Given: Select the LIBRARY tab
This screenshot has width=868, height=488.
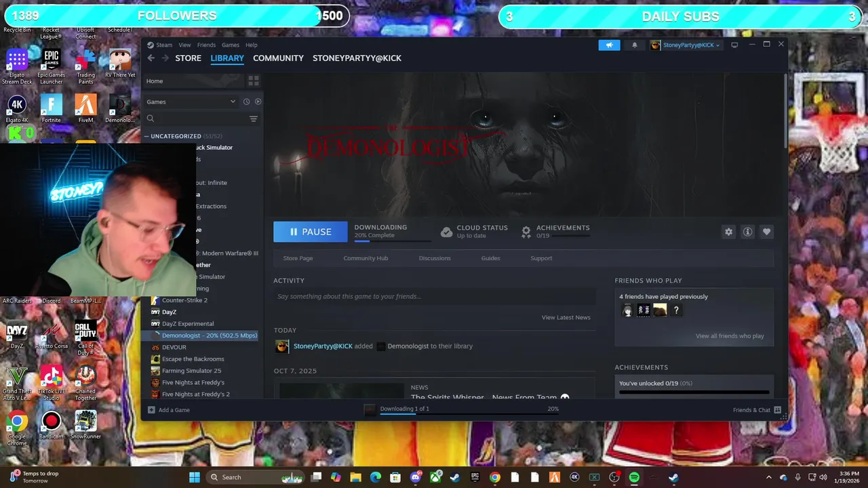Looking at the screenshot, I should 227,58.
